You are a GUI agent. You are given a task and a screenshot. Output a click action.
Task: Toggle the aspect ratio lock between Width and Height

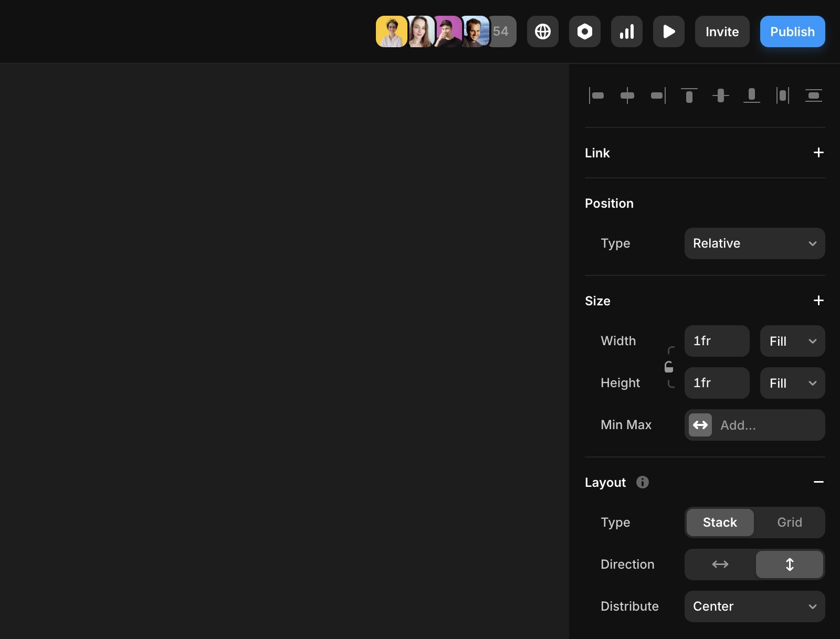670,367
